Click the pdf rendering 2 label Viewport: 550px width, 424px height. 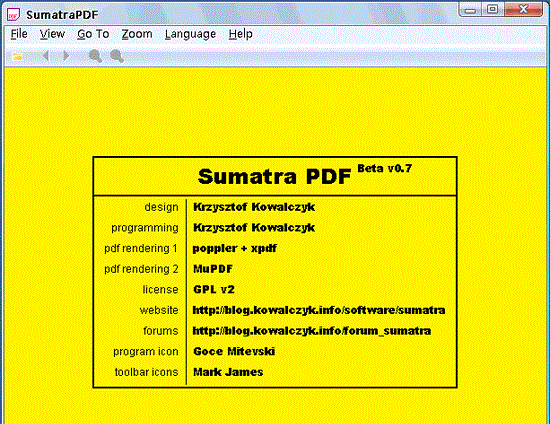coord(141,269)
